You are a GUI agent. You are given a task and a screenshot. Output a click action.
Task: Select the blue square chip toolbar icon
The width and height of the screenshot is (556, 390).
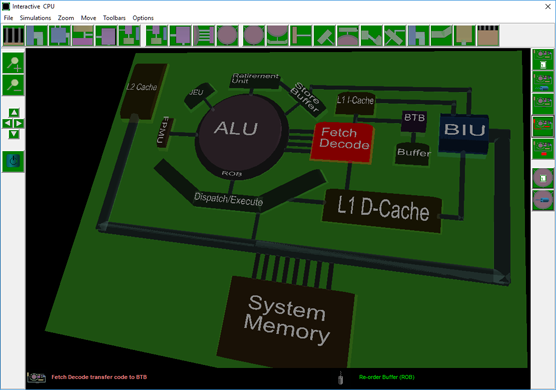coord(60,35)
